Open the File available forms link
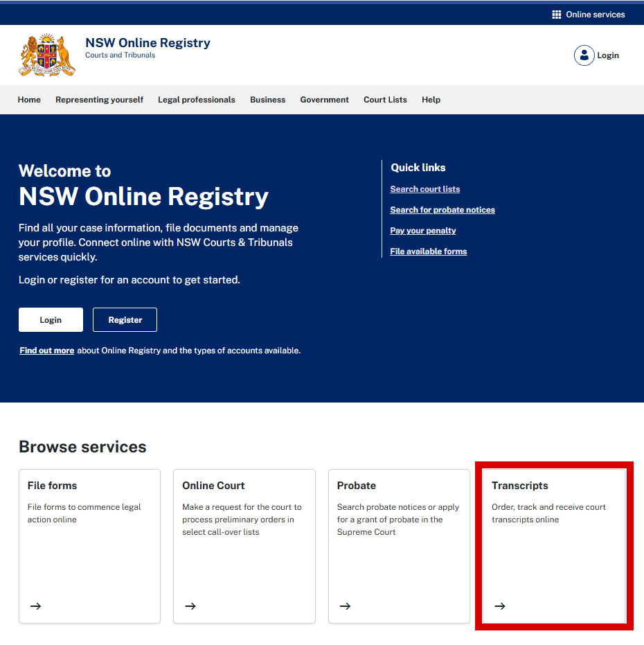The width and height of the screenshot is (644, 645). coord(429,251)
